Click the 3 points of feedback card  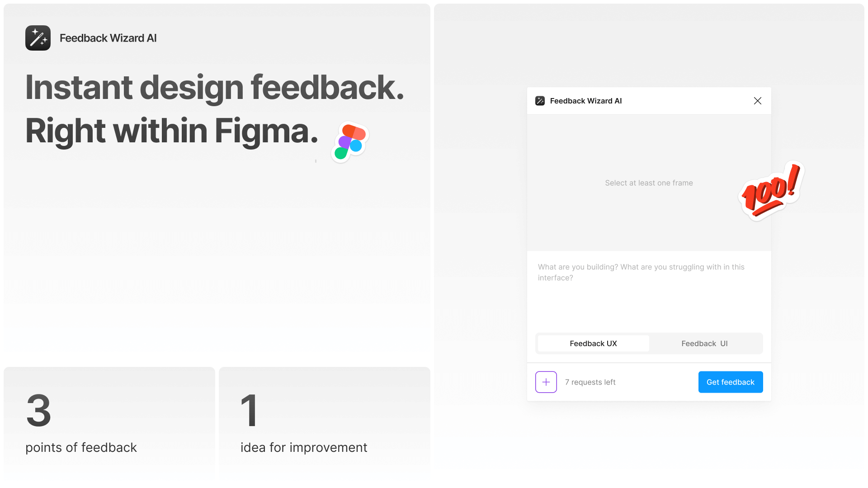click(x=108, y=425)
